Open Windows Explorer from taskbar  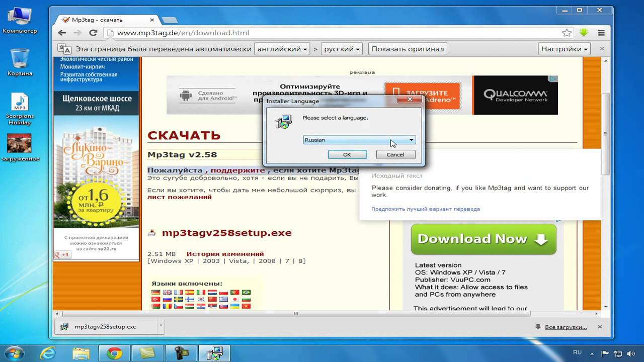[81, 353]
